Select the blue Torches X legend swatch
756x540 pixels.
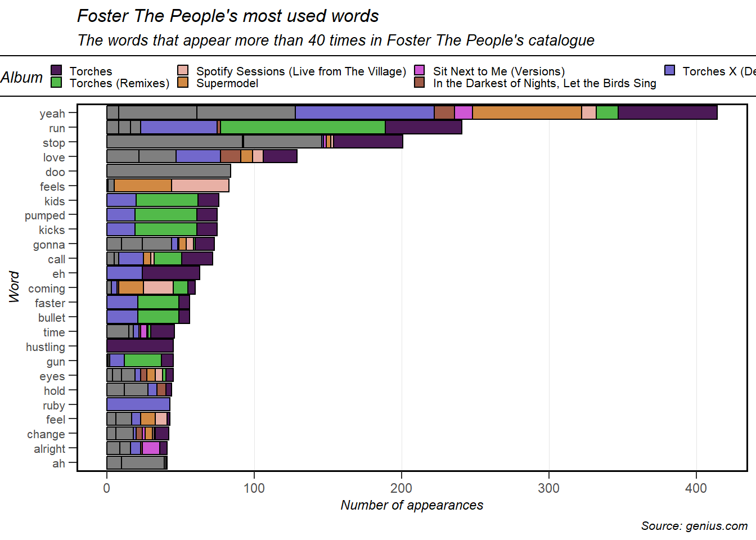(x=669, y=70)
